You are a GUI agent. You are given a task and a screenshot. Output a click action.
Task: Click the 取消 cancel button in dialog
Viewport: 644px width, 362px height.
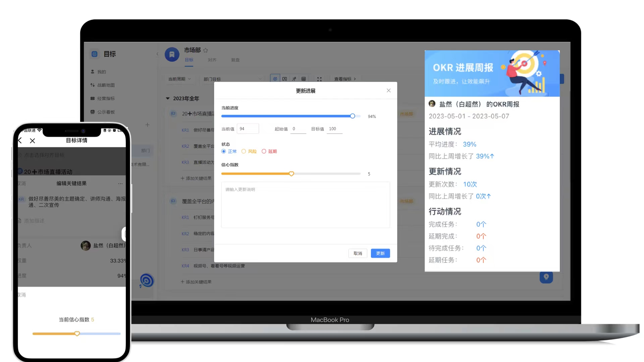pos(358,253)
